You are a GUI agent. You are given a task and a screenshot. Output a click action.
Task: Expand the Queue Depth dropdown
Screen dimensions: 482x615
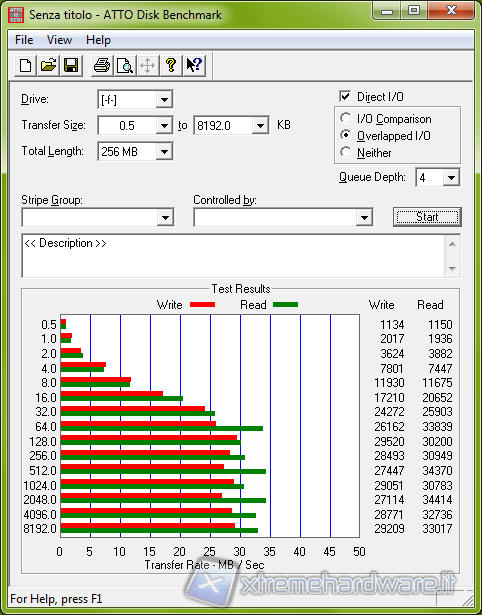point(451,178)
